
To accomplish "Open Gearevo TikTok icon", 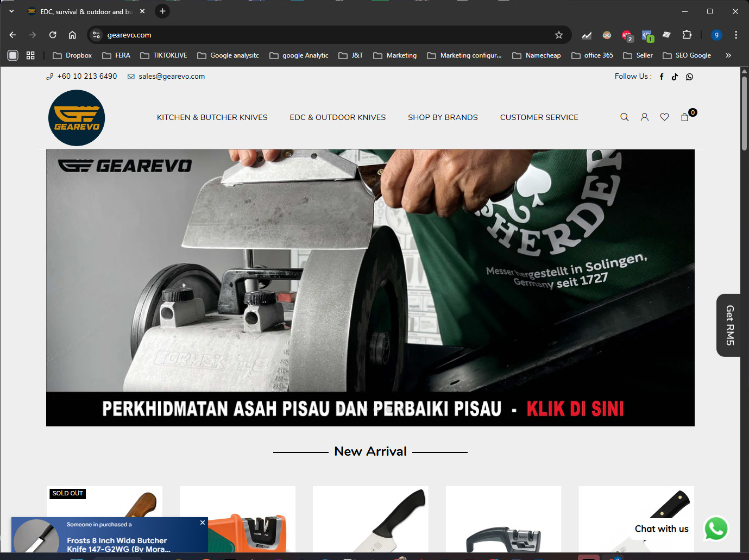I will coord(675,77).
